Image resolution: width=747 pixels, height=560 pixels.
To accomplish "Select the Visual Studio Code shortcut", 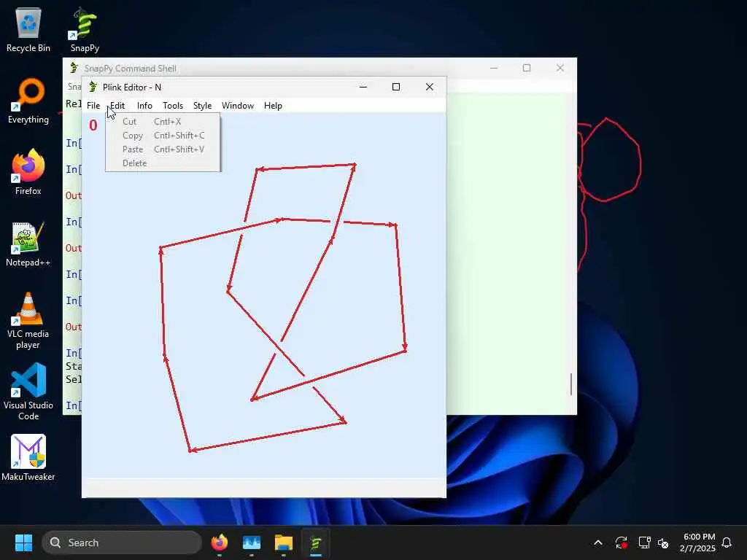I will [x=28, y=392].
